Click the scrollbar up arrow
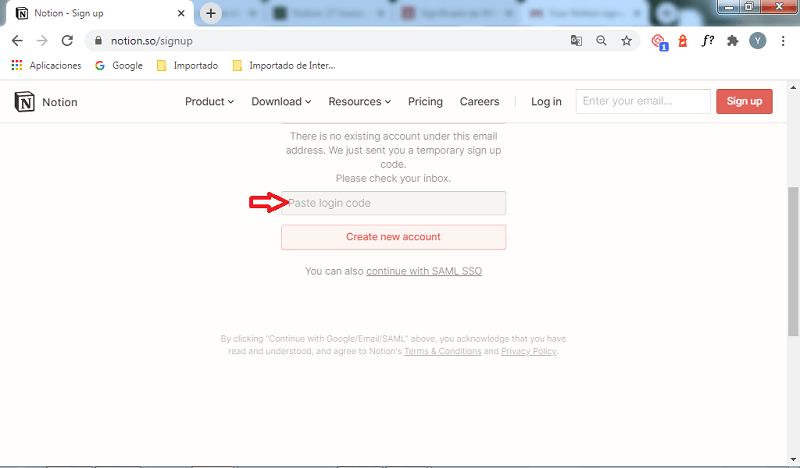 [793, 87]
